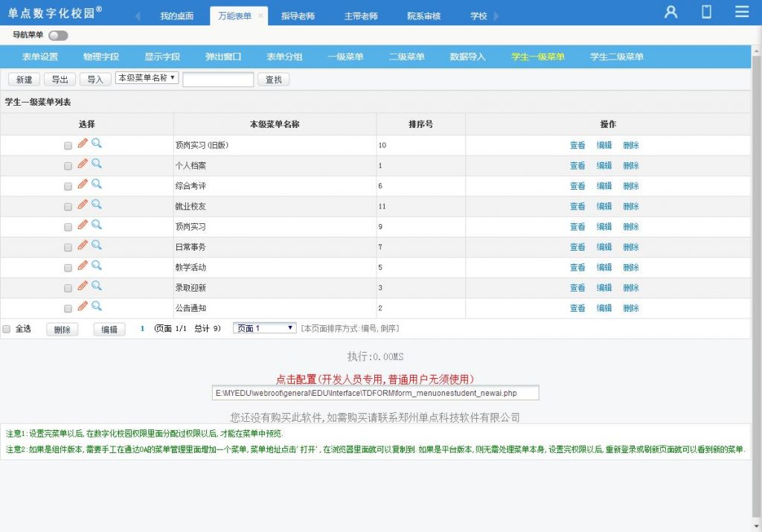Click 删除 link for 公告通知 row
Image resolution: width=762 pixels, height=532 pixels.
coord(631,308)
